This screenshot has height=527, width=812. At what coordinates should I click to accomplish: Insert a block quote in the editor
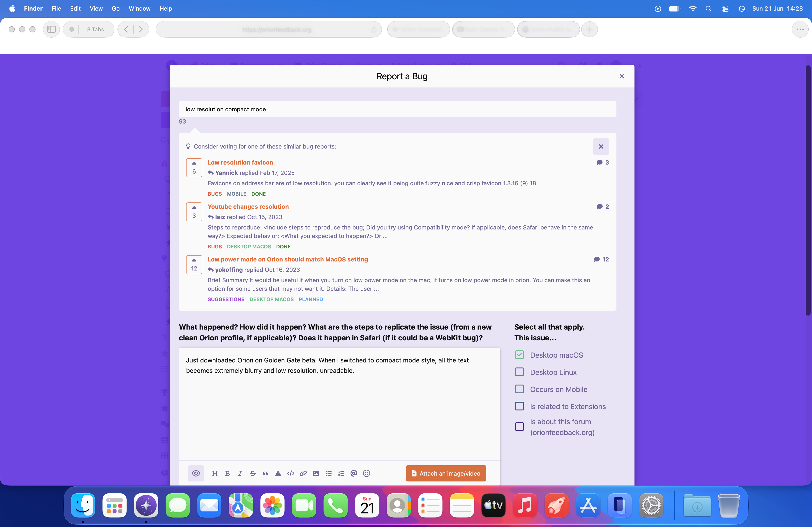point(265,473)
